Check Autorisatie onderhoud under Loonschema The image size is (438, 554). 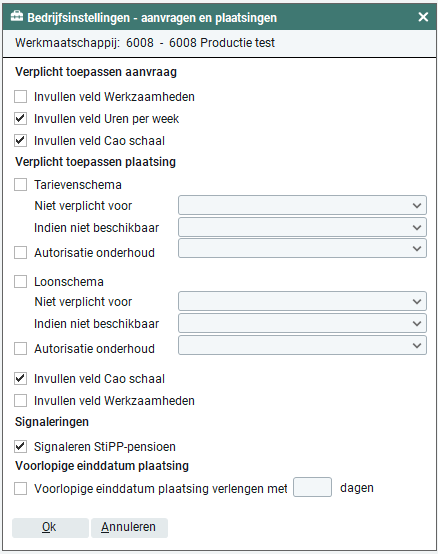[x=20, y=348]
